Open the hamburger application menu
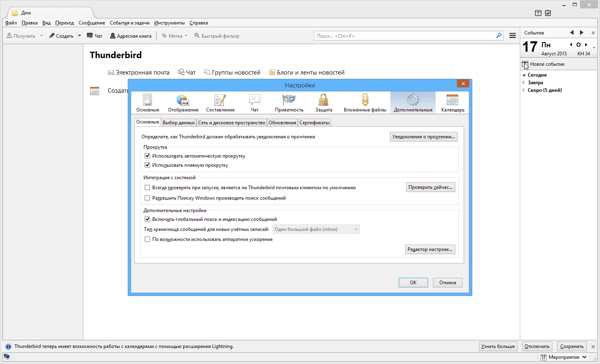This screenshot has height=364, width=600. pyautogui.click(x=512, y=36)
